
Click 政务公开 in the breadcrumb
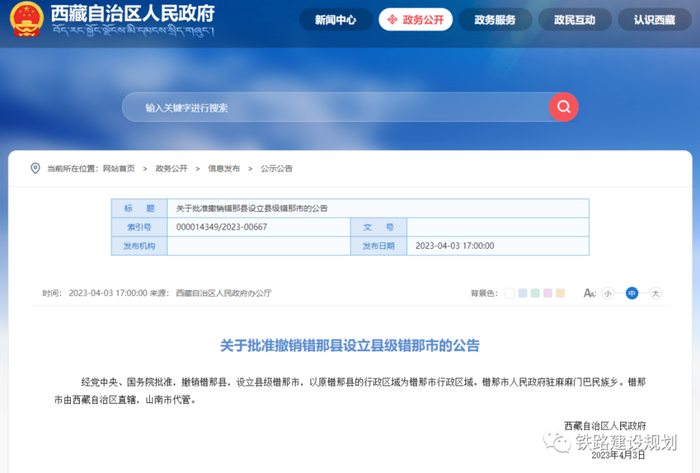pyautogui.click(x=171, y=168)
